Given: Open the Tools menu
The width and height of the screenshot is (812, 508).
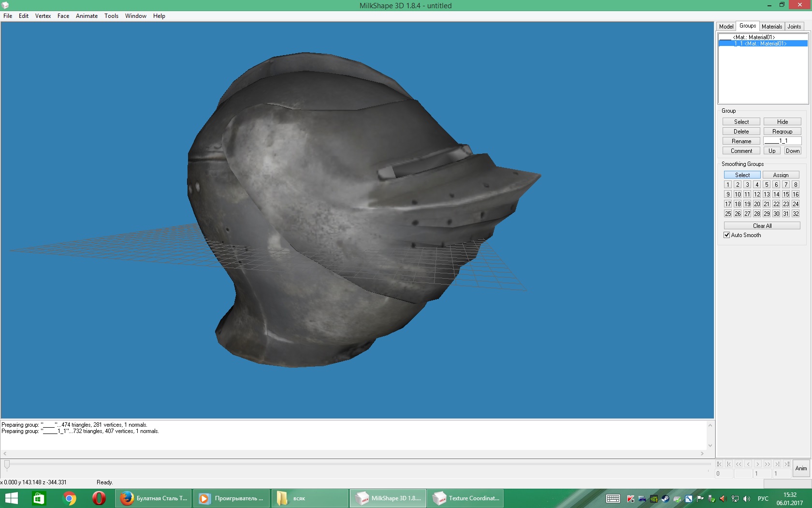Looking at the screenshot, I should coord(111,16).
